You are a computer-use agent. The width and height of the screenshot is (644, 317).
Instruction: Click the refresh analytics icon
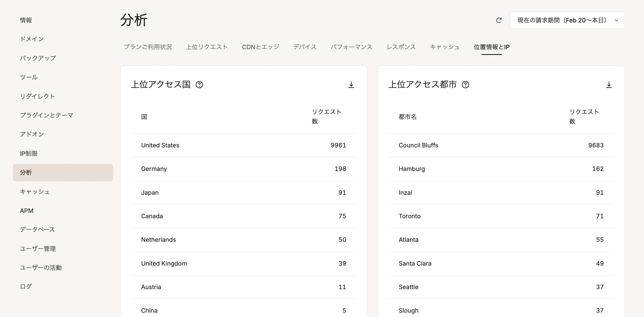pyautogui.click(x=499, y=20)
